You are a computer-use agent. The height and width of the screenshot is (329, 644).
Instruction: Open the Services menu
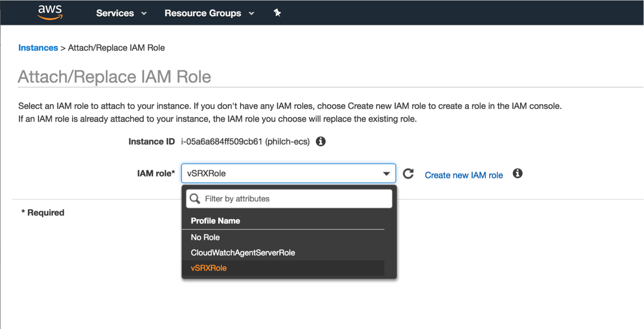115,13
